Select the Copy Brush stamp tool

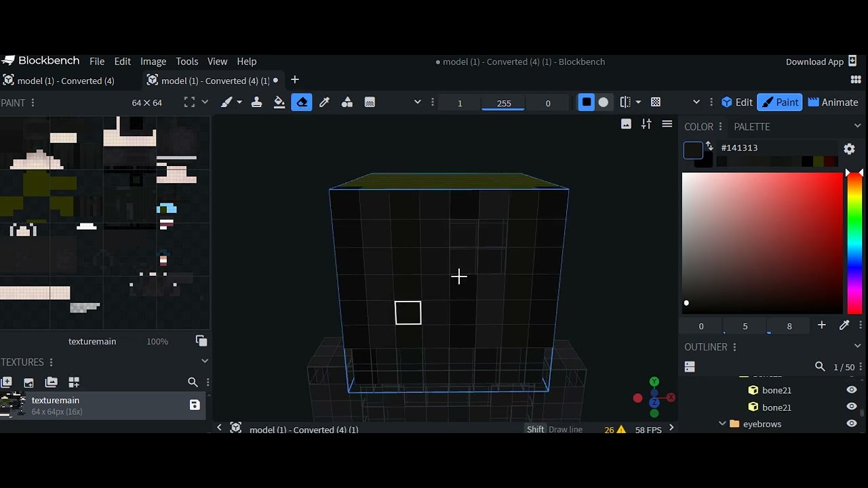click(256, 102)
